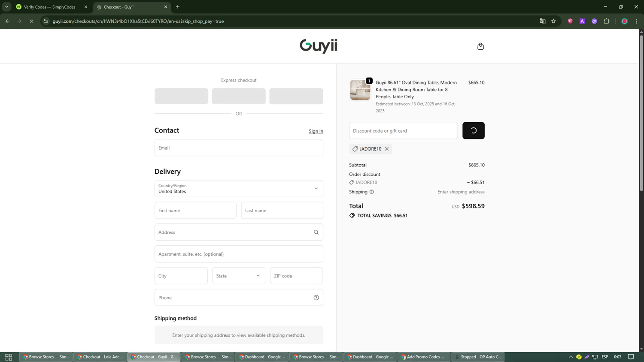Open the Chrome three-dot menu
The width and height of the screenshot is (644, 362).
[637, 21]
